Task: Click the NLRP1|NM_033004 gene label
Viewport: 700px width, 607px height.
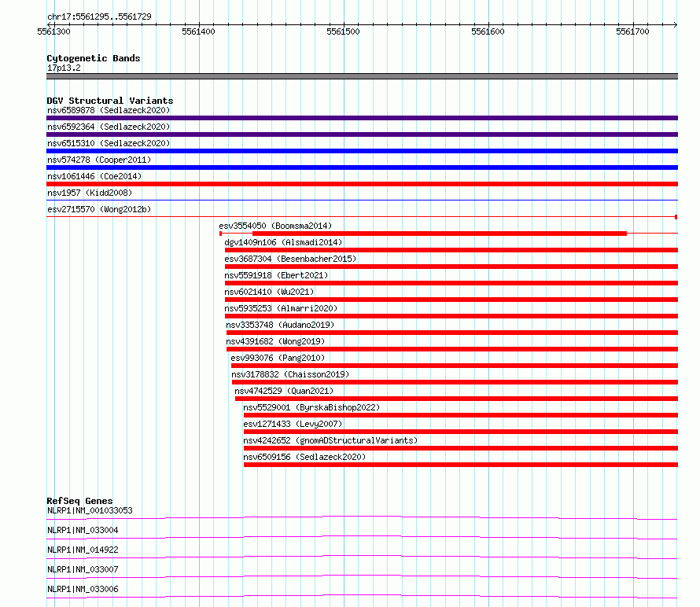Action: pos(83,530)
